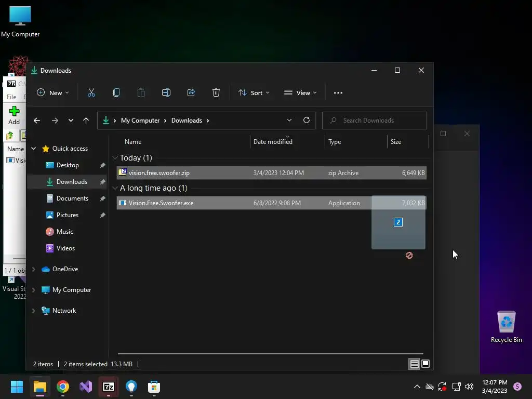
Task: Open the Recycle Bin desktop icon
Action: 506,327
